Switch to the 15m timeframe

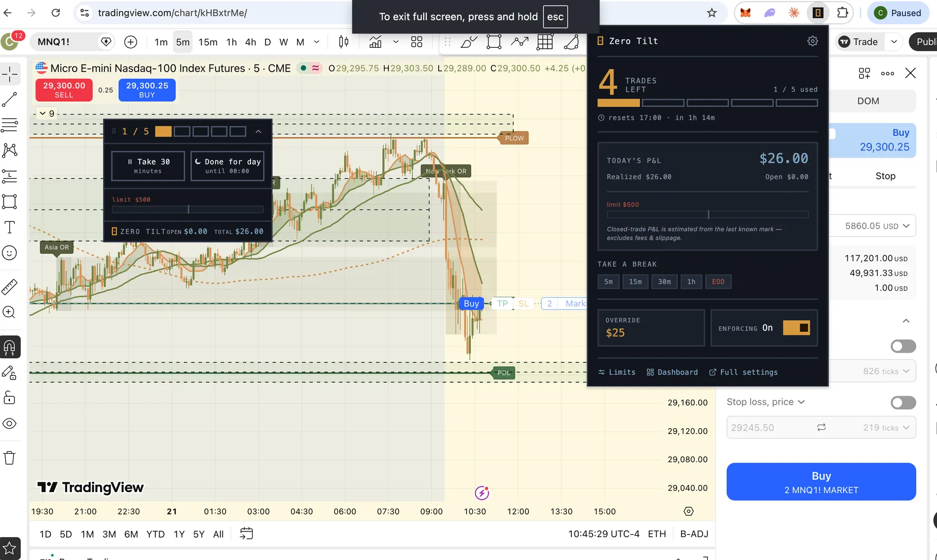click(208, 42)
